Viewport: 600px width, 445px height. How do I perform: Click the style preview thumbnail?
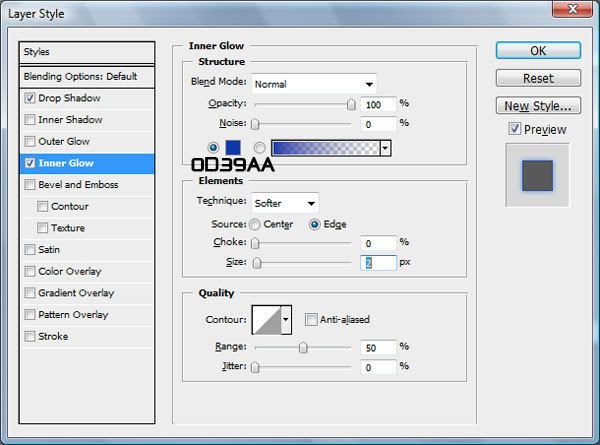click(536, 174)
